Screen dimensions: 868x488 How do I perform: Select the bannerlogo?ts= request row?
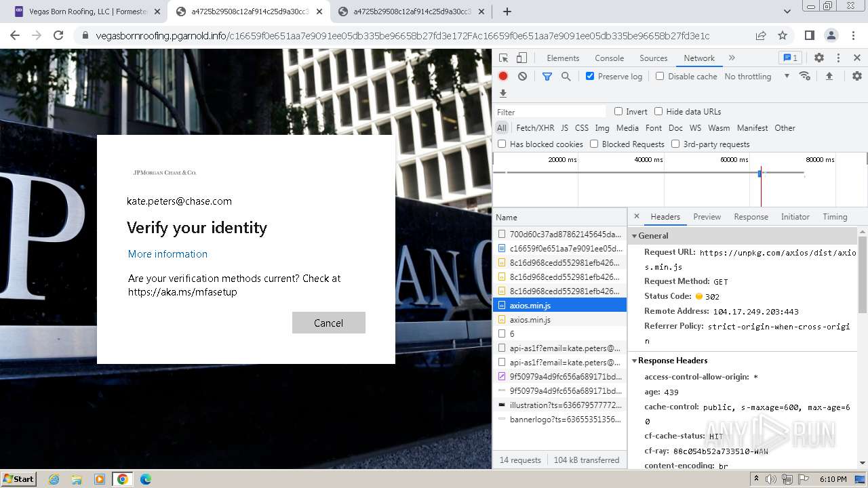559,420
